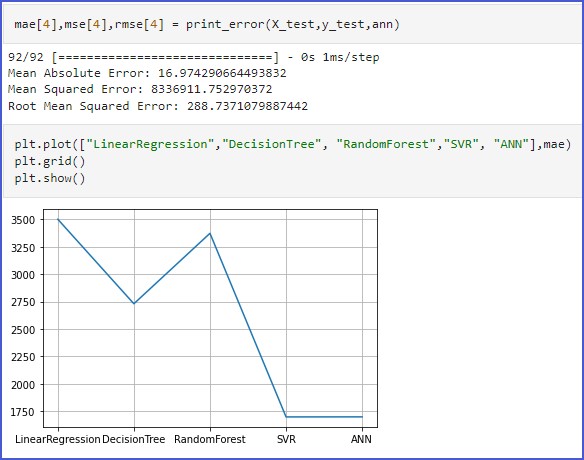Click the "LinearRegression" string in code
This screenshot has height=460, width=584.
150,144
